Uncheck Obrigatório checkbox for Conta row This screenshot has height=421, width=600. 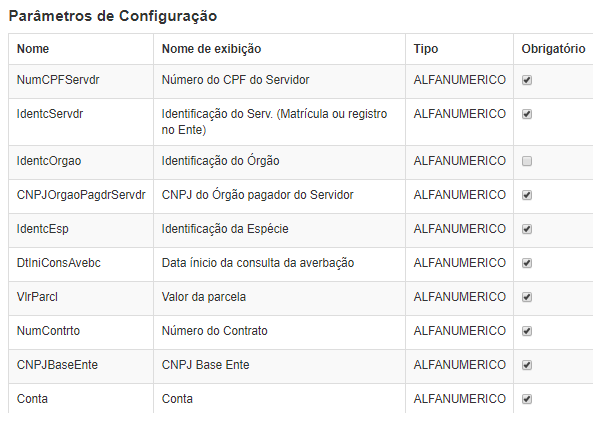point(527,399)
